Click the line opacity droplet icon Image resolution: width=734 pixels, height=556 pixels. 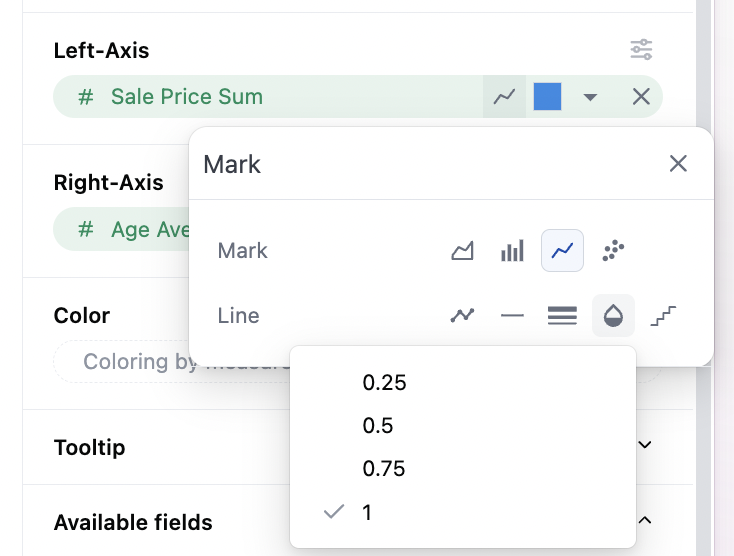[x=613, y=316]
